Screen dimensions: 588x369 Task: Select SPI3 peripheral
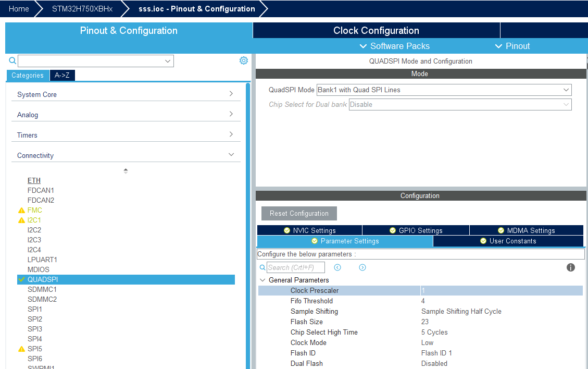(x=34, y=329)
